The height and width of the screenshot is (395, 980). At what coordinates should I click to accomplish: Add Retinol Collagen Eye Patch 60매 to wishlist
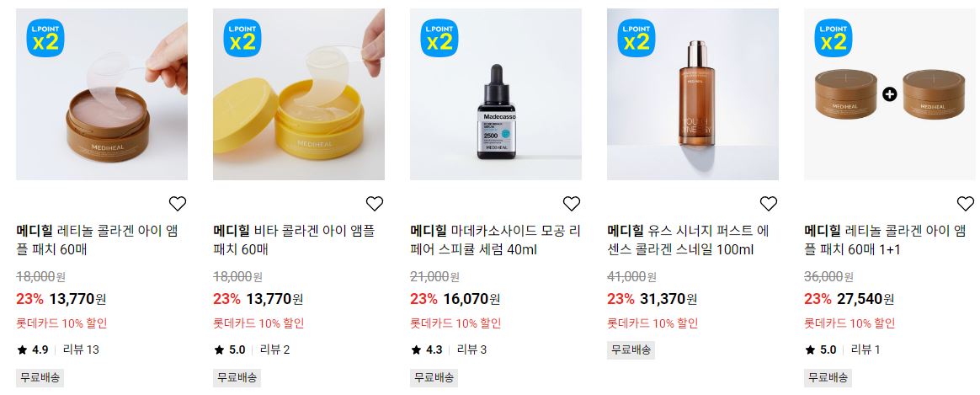point(178,204)
